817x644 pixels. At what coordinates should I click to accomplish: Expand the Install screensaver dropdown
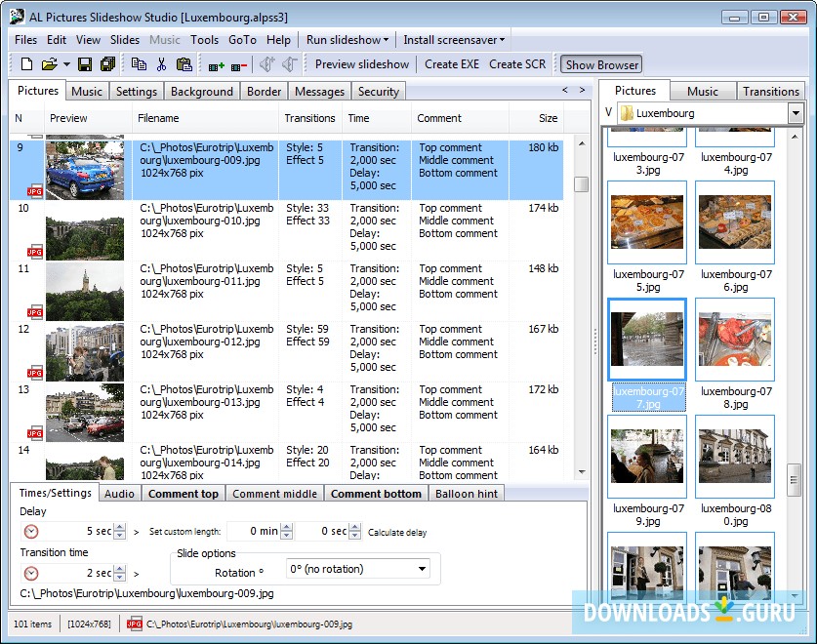pos(454,40)
